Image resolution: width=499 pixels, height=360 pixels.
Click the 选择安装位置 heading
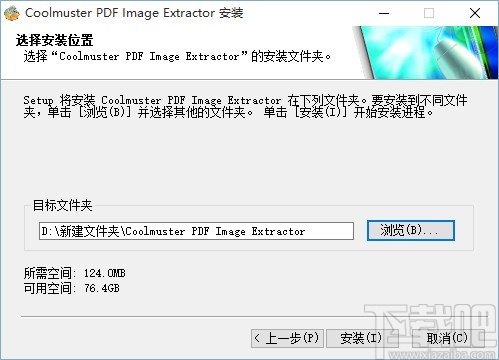pyautogui.click(x=54, y=40)
